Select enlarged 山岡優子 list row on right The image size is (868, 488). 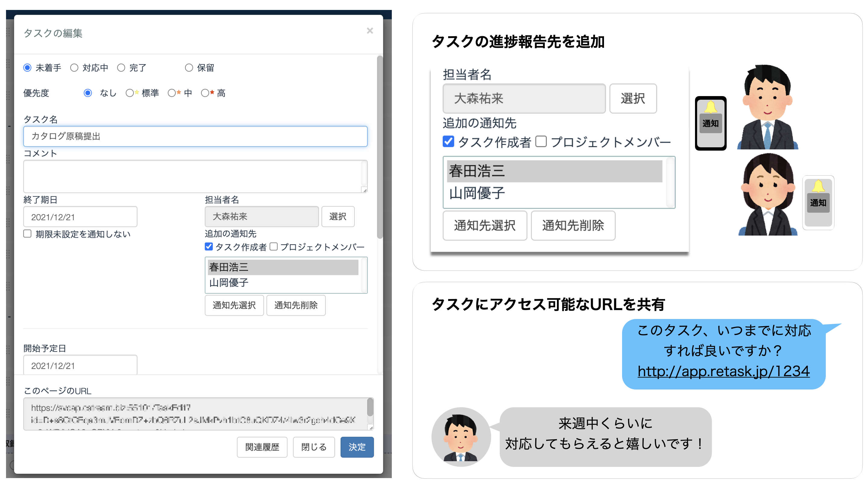click(x=554, y=194)
